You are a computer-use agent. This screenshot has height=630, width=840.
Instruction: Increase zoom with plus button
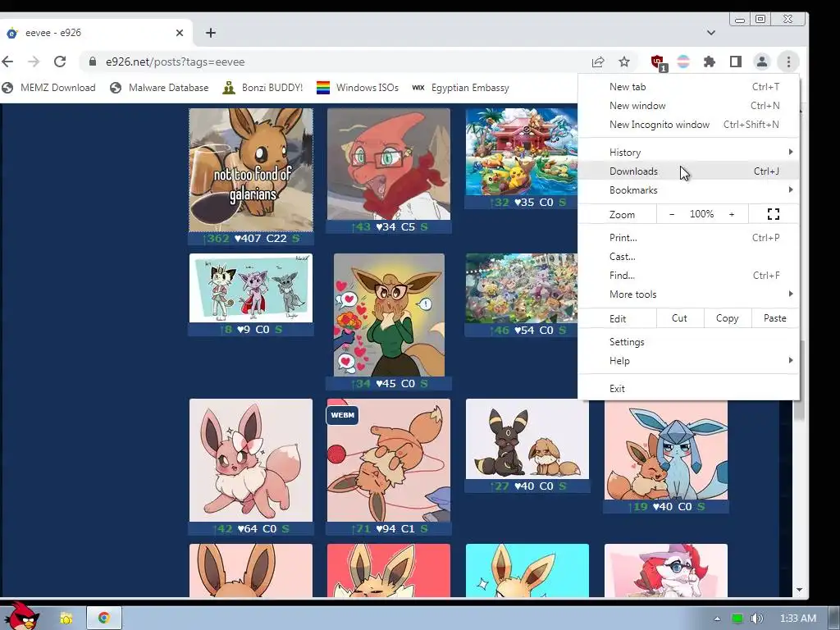click(x=731, y=214)
